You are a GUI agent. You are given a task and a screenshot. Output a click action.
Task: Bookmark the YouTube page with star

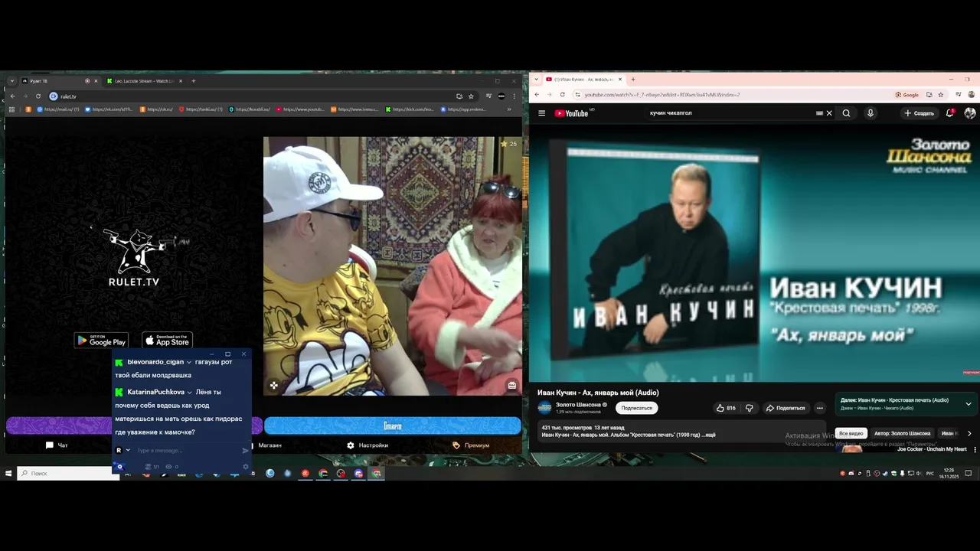[x=940, y=95]
